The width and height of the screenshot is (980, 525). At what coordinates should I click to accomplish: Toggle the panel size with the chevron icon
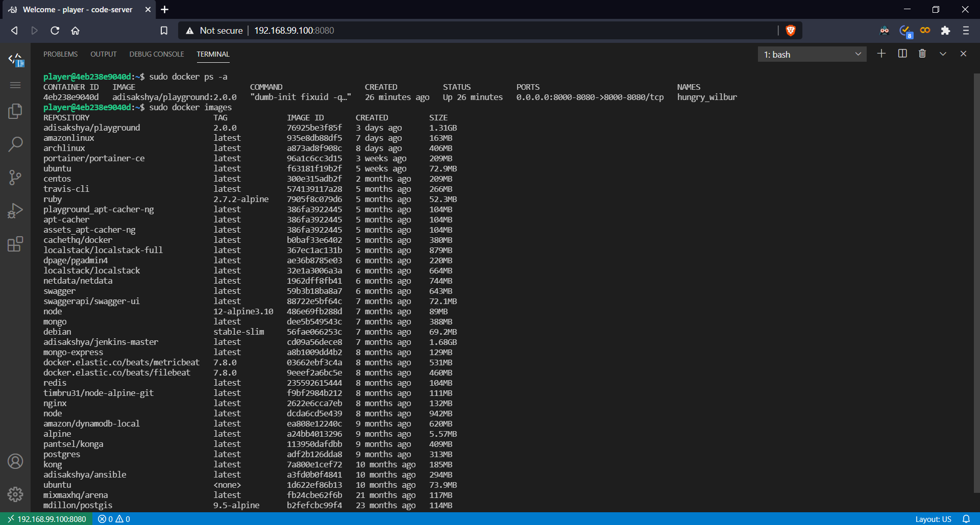(943, 54)
